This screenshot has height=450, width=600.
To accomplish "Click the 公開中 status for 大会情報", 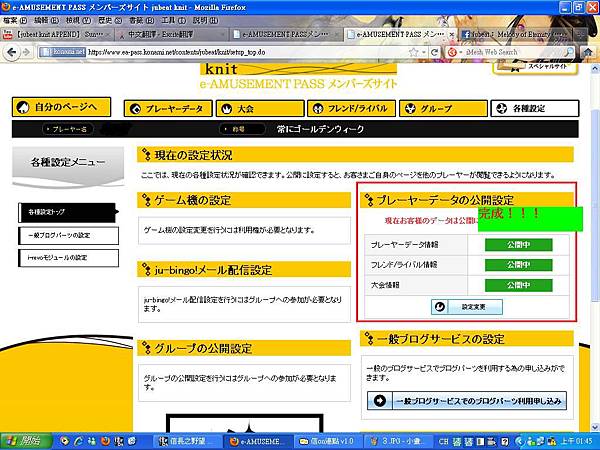I will (x=518, y=285).
